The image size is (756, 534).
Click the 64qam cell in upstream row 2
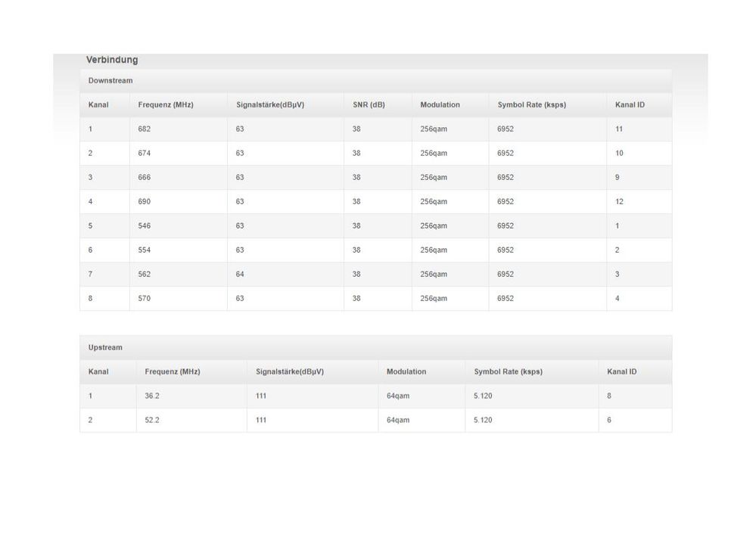(x=422, y=421)
